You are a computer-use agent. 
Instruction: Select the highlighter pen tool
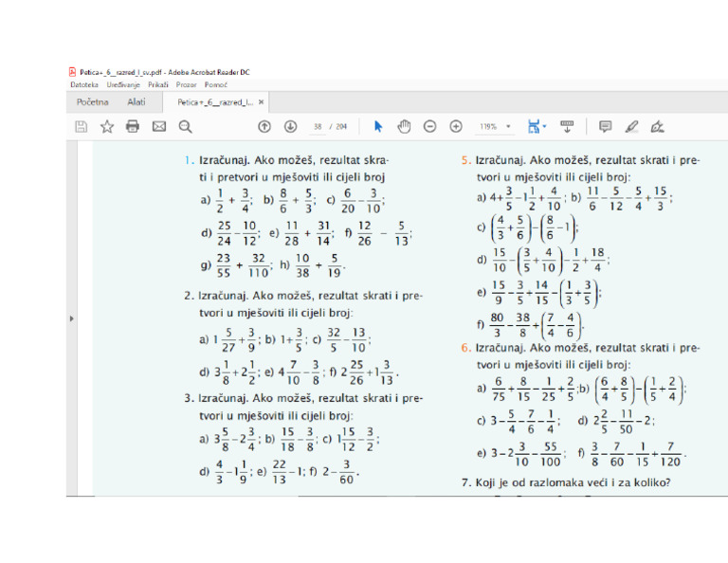click(632, 126)
